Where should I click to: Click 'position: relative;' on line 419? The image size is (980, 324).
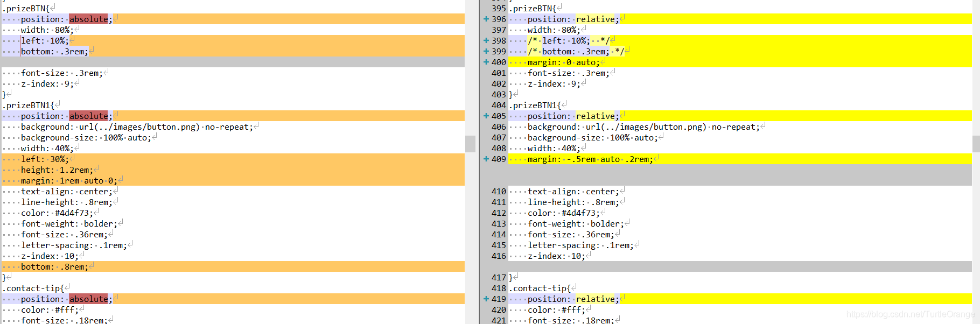[x=573, y=299]
